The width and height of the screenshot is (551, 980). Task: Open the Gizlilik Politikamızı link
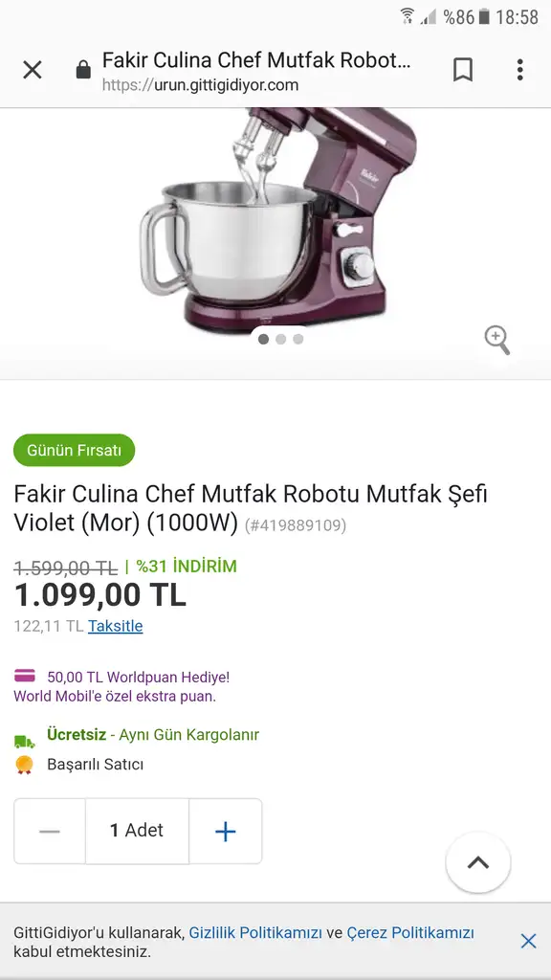click(x=255, y=933)
